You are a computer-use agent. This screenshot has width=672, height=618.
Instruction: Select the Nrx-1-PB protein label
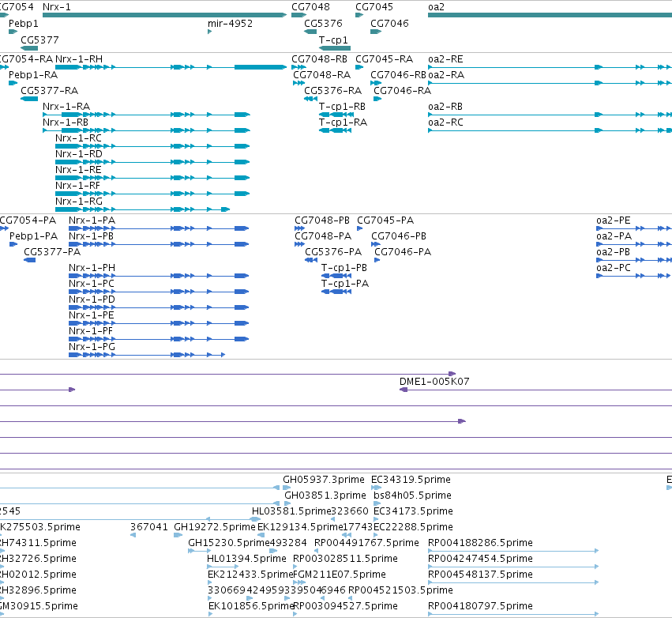tap(91, 236)
